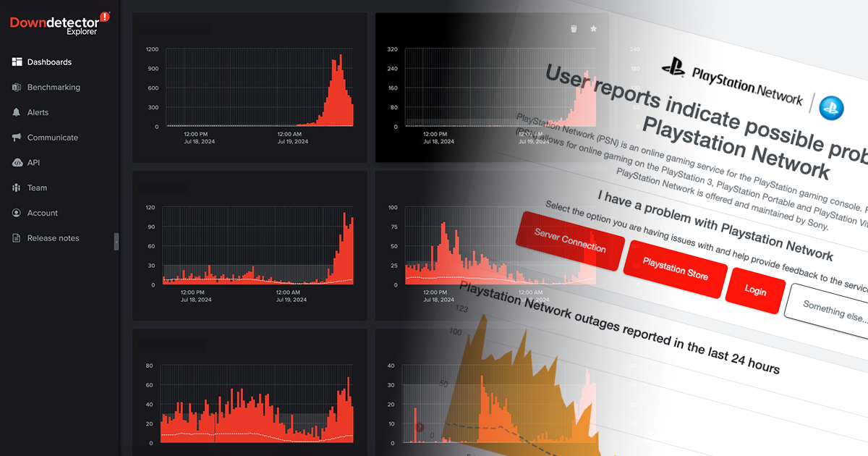Click the blue round PlayStation icon
Screen dimensions: 868x456
832,108
